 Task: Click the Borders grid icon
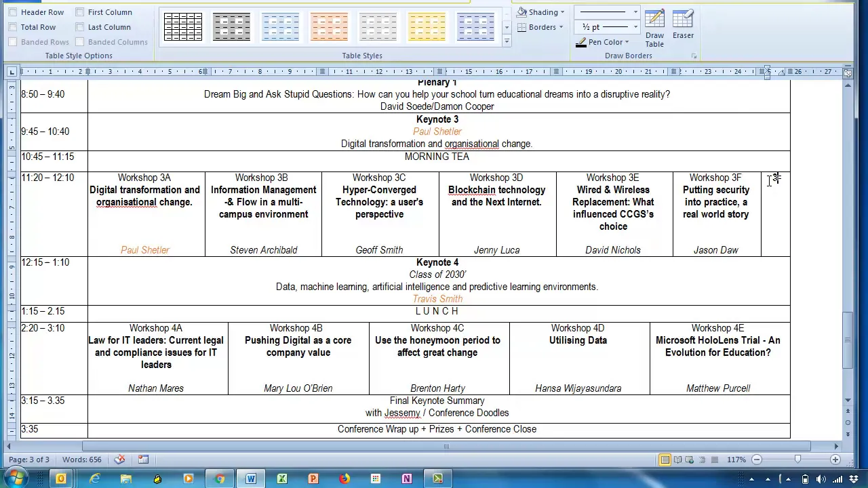(522, 27)
